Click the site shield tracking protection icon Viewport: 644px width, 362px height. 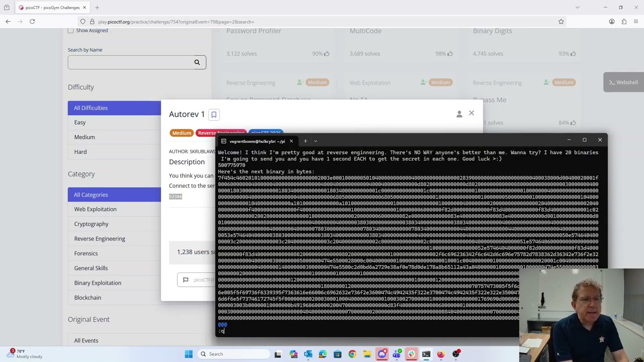click(x=83, y=22)
